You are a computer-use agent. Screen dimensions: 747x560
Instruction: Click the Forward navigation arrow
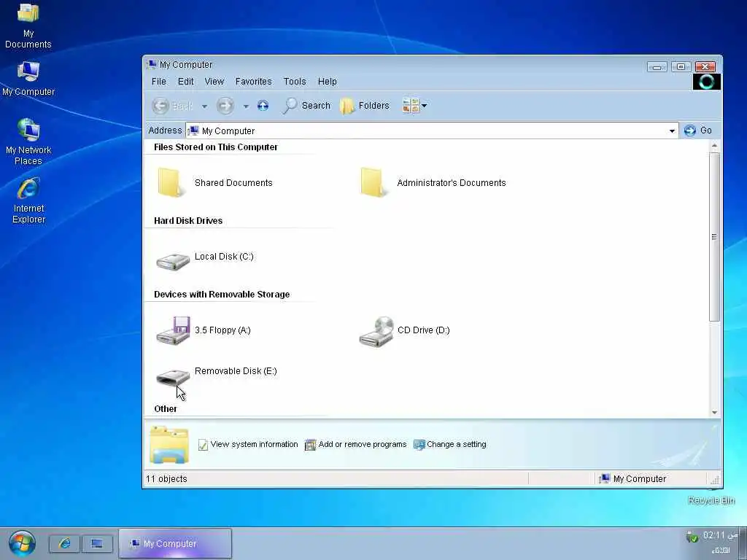(225, 106)
